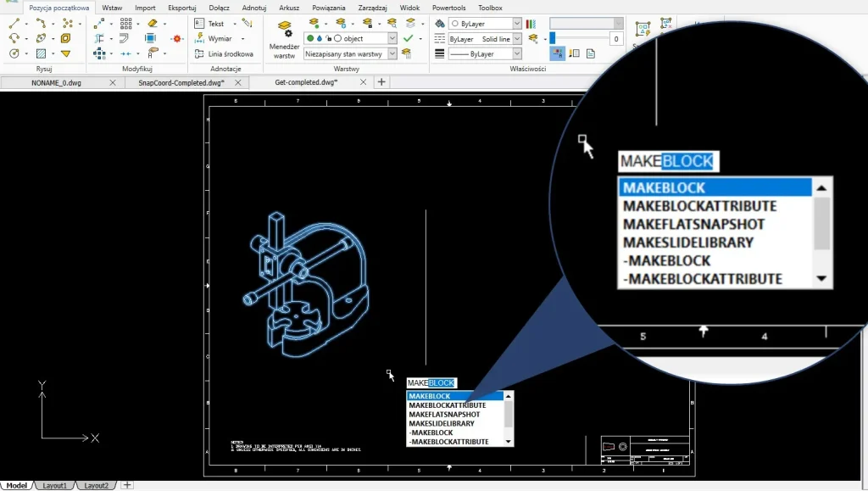
Task: Select the Fillet corner tool
Action: [124, 38]
